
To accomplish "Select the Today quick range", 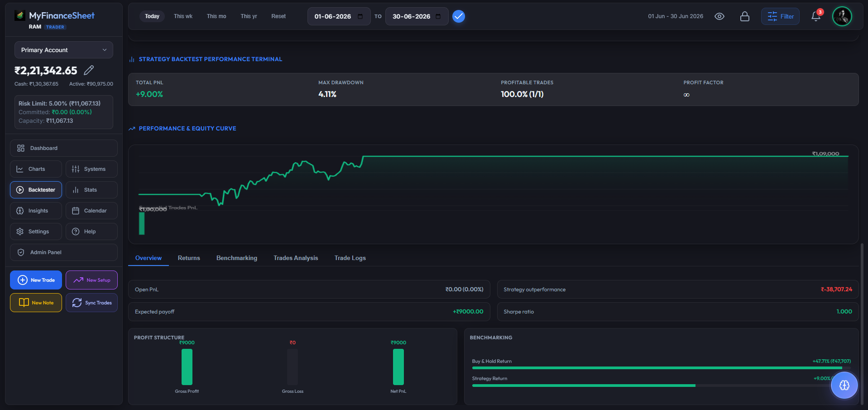I will click(152, 16).
